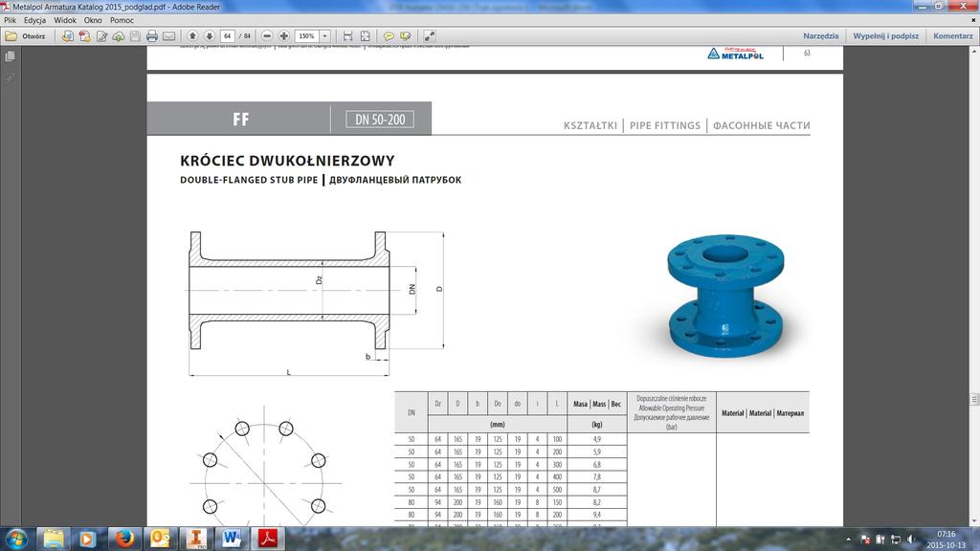Go to previous page arrow
Image resolution: width=980 pixels, height=551 pixels.
pos(192,36)
